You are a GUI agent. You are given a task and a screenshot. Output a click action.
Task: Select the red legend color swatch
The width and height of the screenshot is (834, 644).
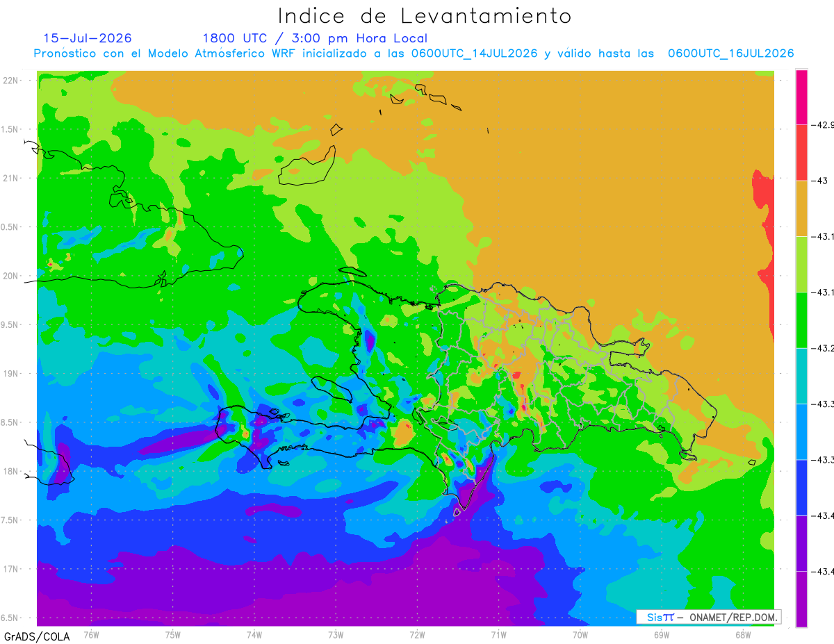tap(801, 153)
